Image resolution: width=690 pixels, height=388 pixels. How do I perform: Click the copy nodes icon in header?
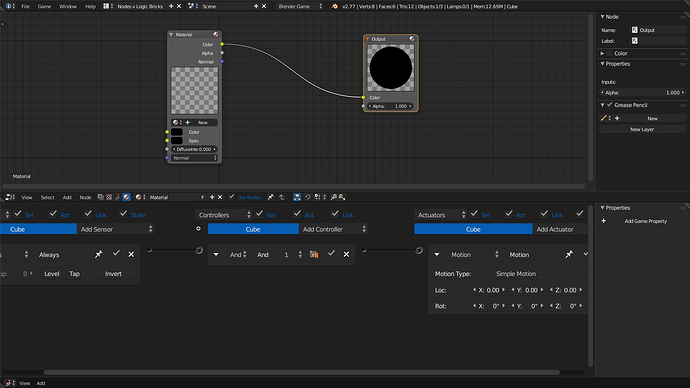tap(334, 197)
